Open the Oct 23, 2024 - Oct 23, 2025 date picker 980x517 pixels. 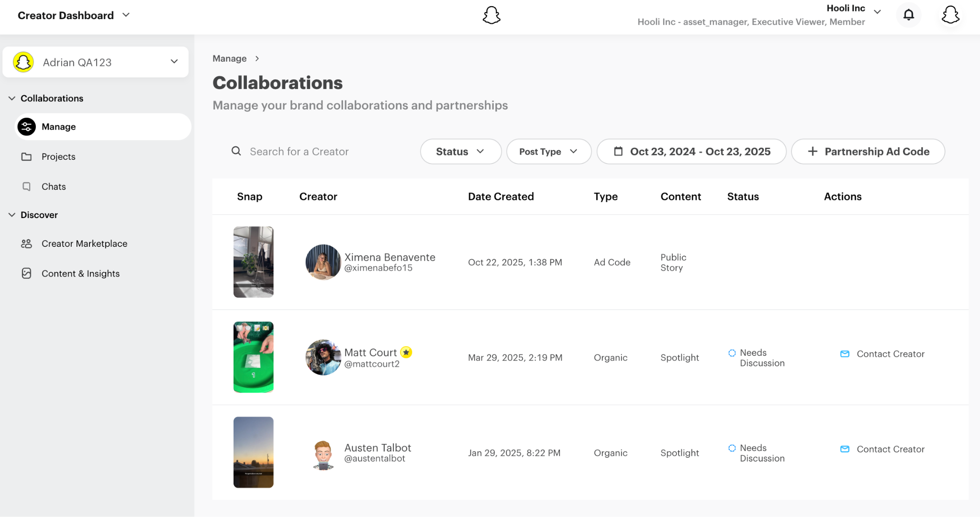[x=691, y=152]
